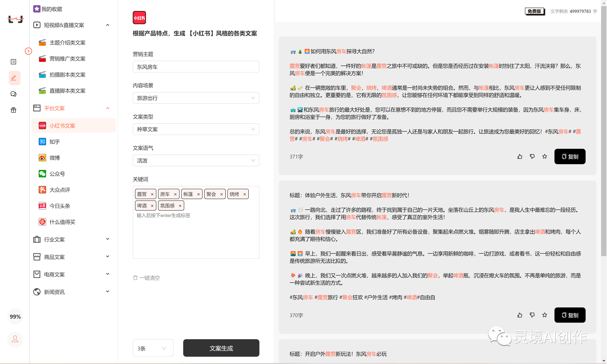Viewport: 607px width, 364px height.
Task: Click 一键清空 to clear the form
Action: [x=146, y=278]
